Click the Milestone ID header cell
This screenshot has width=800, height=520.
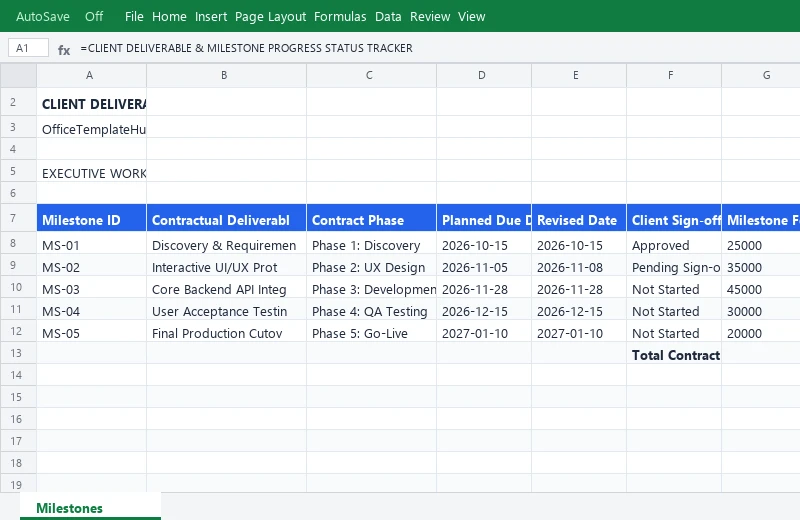point(91,220)
